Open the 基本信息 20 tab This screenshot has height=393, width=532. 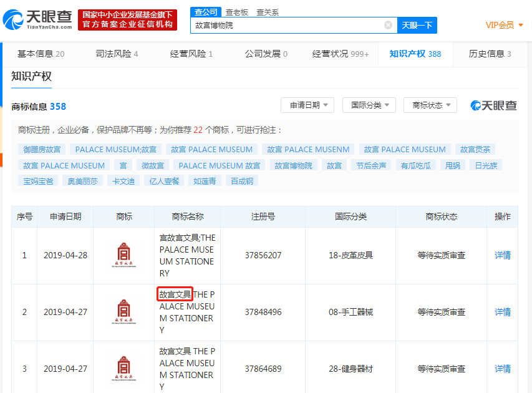41,54
